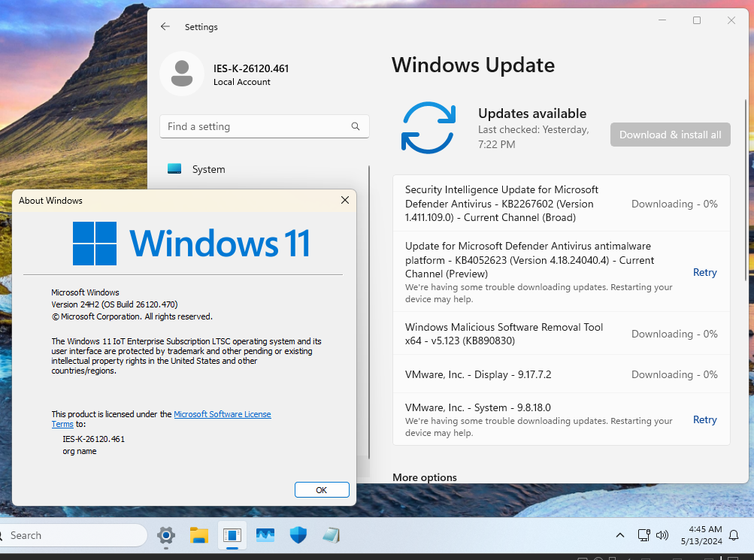Image resolution: width=754 pixels, height=560 pixels.
Task: Click the Updates available status heading
Action: coord(531,114)
